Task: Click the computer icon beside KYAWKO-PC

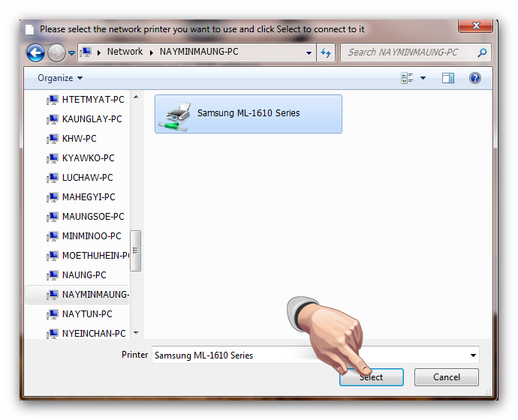Action: [x=53, y=158]
